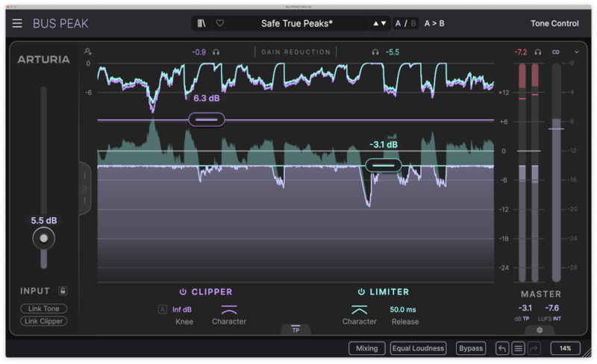This screenshot has height=364, width=597.
Task: Toggle the Limiter power button
Action: point(361,292)
